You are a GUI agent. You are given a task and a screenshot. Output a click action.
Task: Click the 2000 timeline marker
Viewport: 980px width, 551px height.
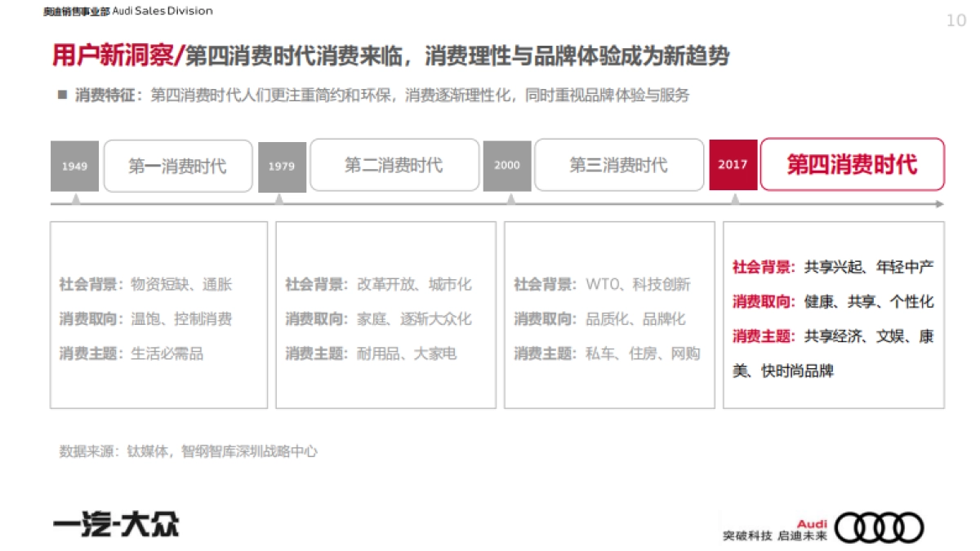point(506,166)
